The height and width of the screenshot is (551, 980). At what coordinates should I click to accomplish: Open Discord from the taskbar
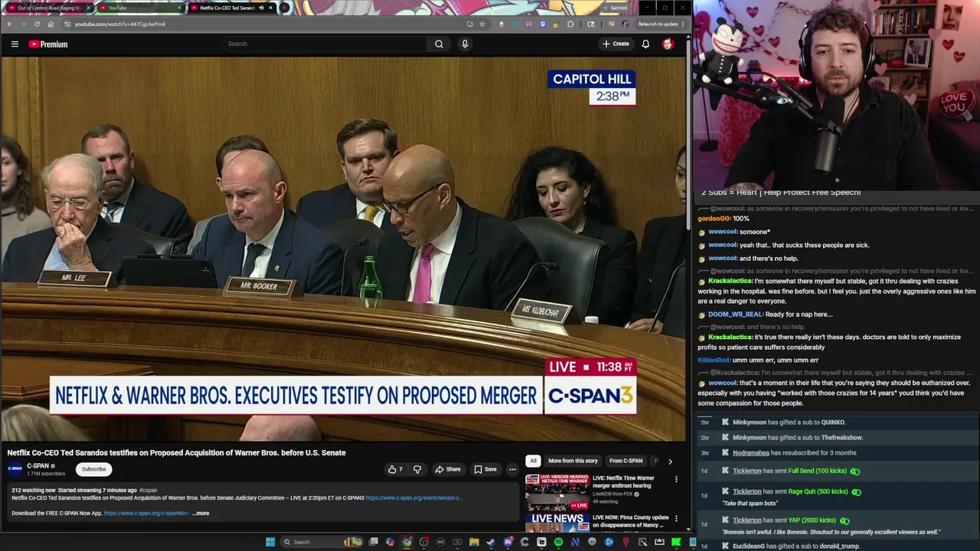tap(508, 542)
